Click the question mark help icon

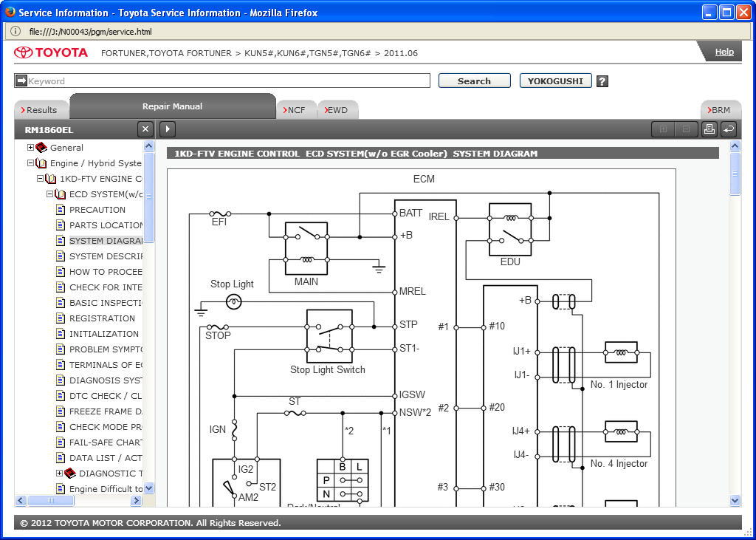tap(602, 81)
